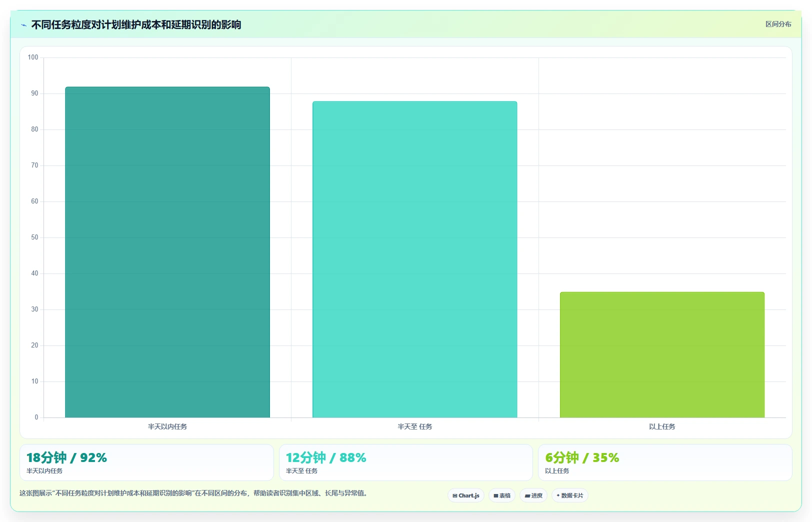The image size is (812, 522).
Task: Click the chart title 不同任务粒度对计划维护成本和延期识别的影响
Action: 136,24
